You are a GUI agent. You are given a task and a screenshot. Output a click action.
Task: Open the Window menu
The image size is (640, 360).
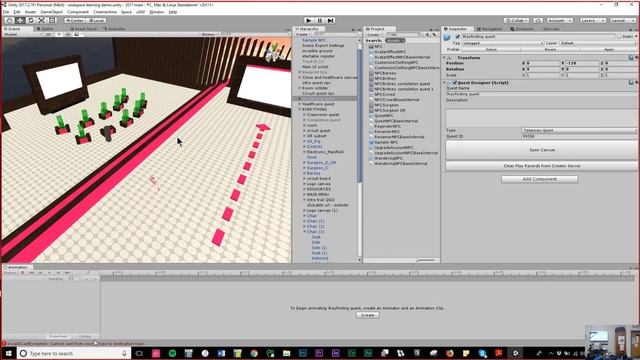(x=156, y=12)
